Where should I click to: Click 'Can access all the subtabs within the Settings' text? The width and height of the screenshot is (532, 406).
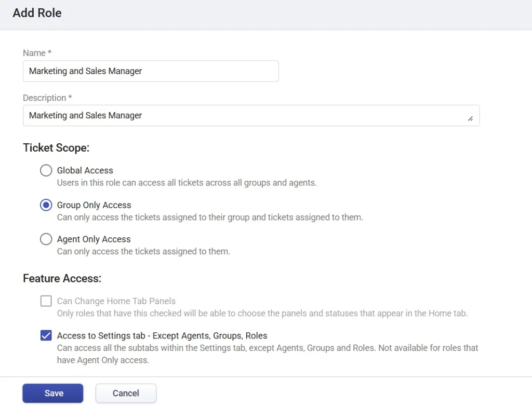tap(268, 354)
